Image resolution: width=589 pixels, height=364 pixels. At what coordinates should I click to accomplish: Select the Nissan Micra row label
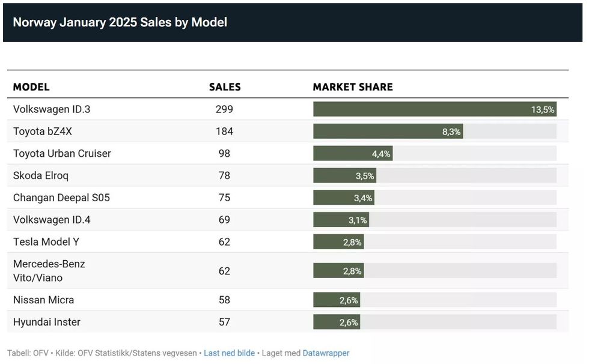(x=44, y=300)
